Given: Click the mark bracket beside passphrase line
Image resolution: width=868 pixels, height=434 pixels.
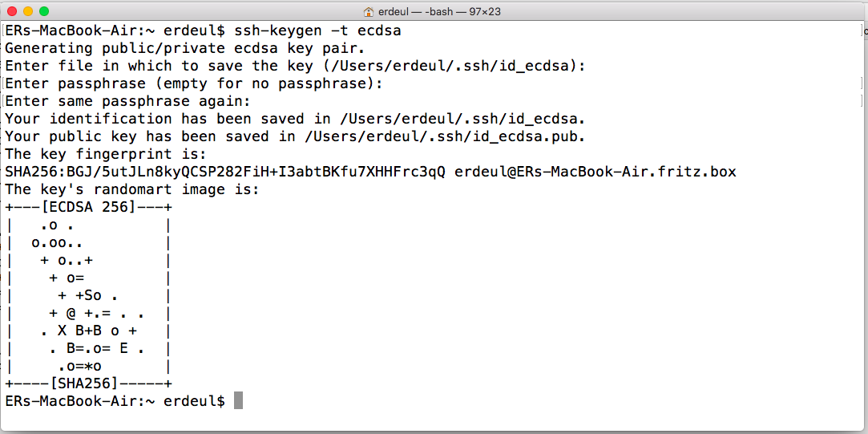Looking at the screenshot, I should point(862,83).
